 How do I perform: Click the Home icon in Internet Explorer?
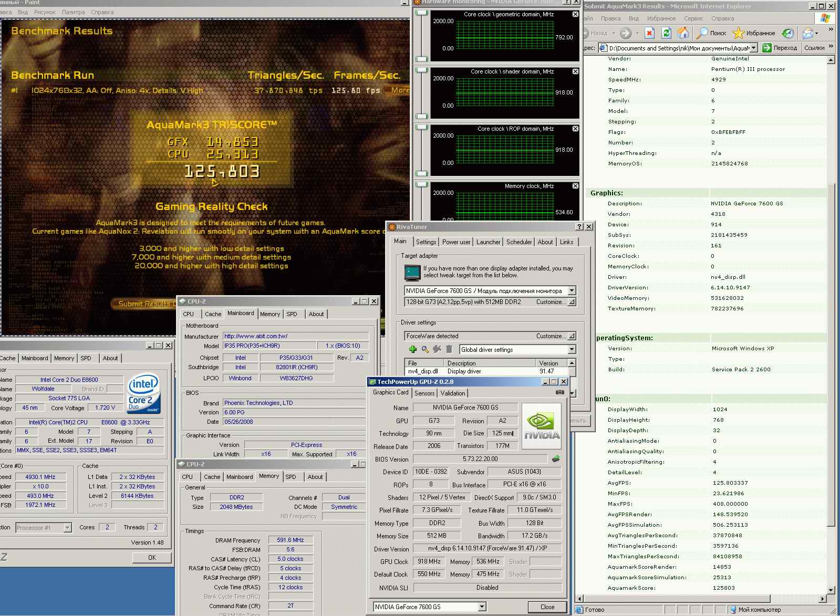(683, 33)
